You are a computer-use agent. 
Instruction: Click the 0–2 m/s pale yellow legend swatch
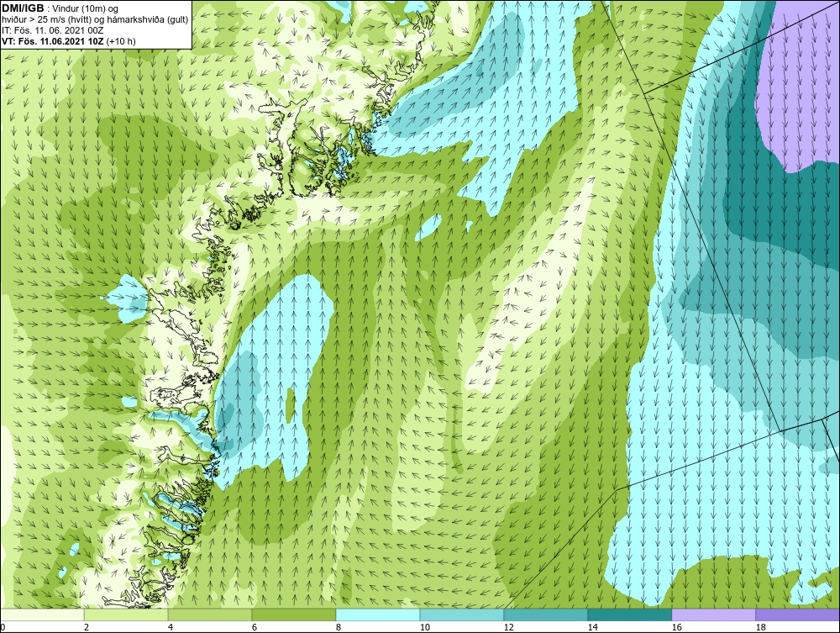42,615
